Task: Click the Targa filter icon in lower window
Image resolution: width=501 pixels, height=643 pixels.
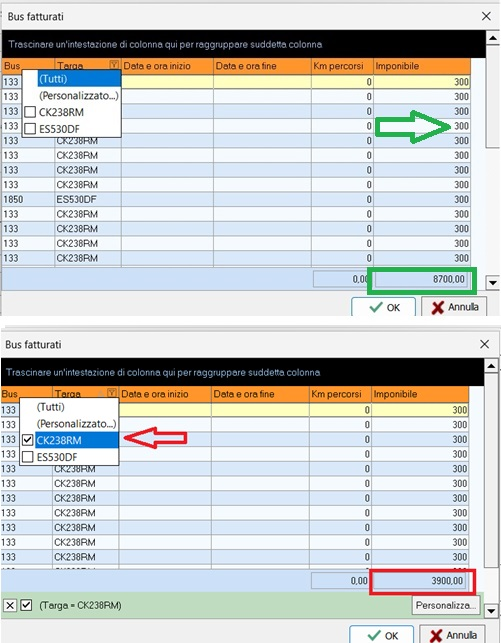Action: click(x=112, y=392)
